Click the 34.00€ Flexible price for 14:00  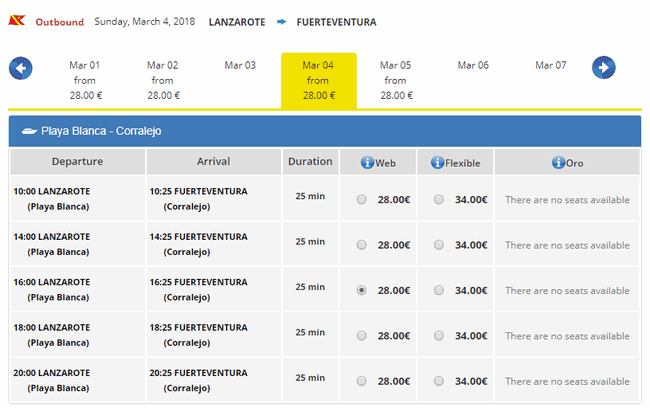click(x=471, y=245)
